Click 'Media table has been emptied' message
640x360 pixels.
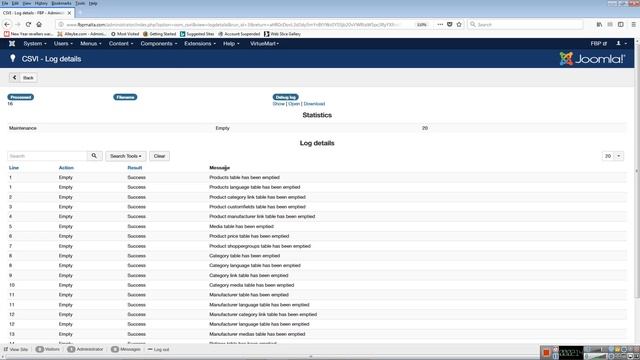click(241, 227)
